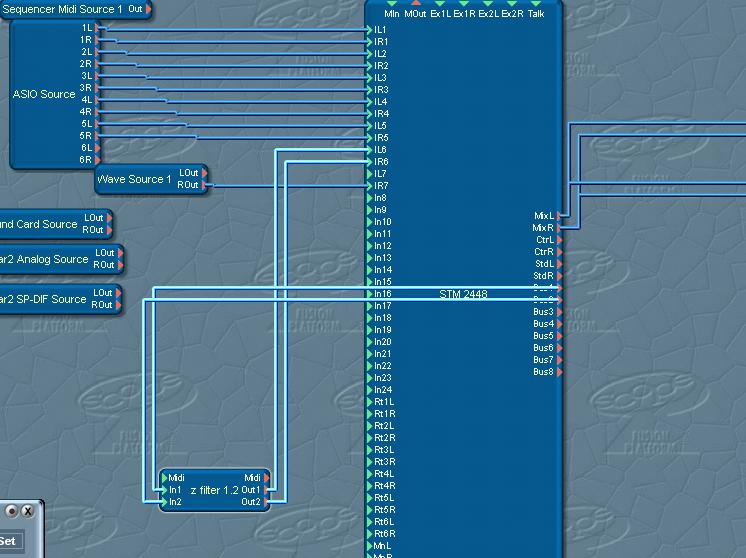Click the In12 input on STM 2448
This screenshot has height=558, width=746.
pos(370,245)
